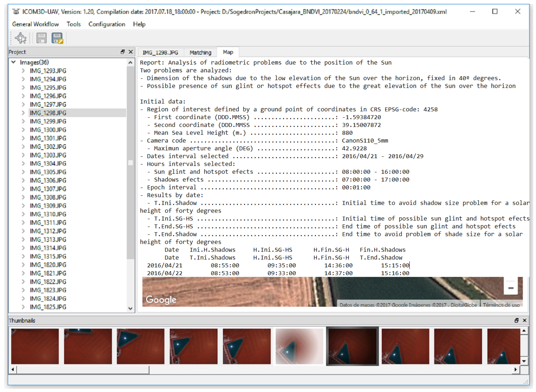Viewport: 536px width, 392px height.
Task: Open the Configuration menu
Action: [x=107, y=24]
